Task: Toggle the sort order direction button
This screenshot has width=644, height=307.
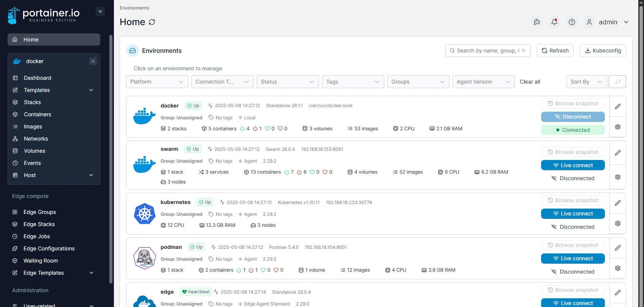Action: (x=617, y=82)
